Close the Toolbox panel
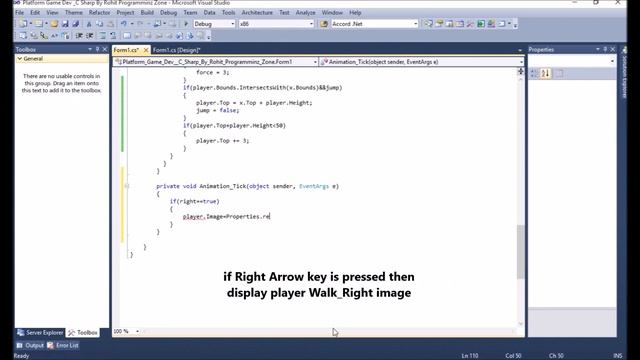Screen dimensions: 640x360 [104, 49]
